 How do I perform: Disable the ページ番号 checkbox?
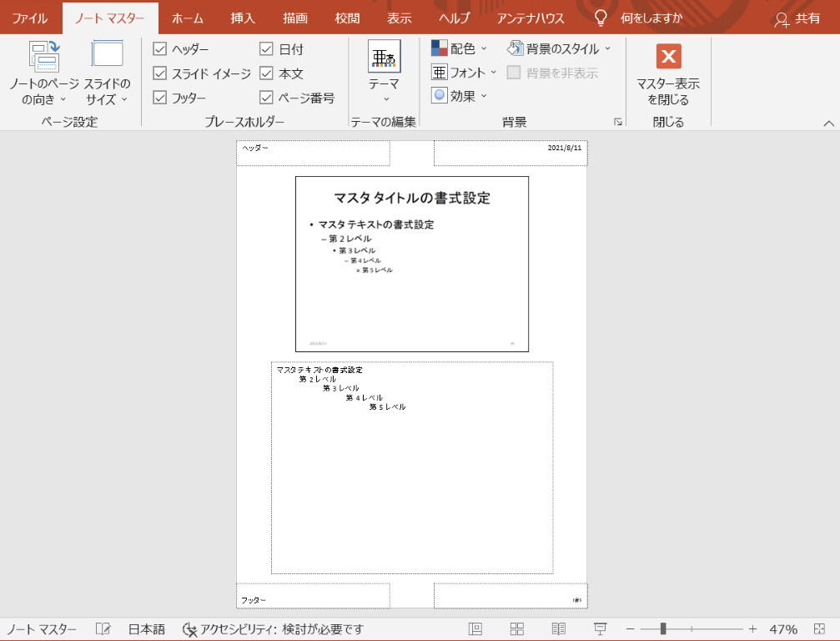[266, 98]
